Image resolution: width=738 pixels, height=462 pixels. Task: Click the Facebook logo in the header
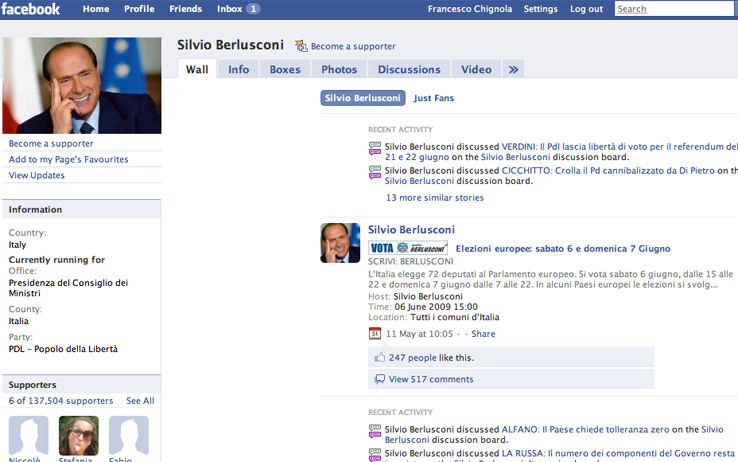point(31,9)
